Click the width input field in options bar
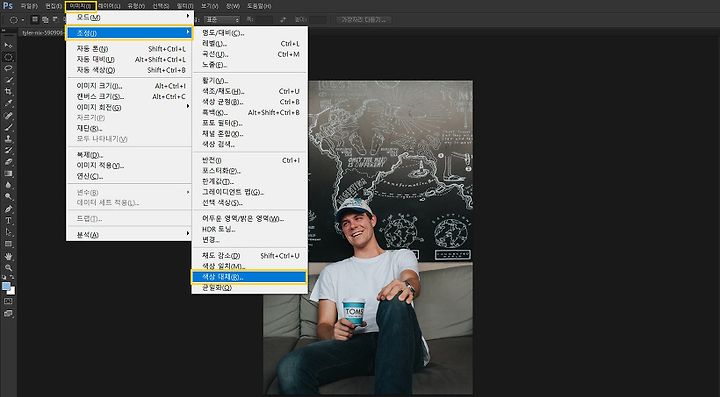This screenshot has width=720, height=397. 264,20
